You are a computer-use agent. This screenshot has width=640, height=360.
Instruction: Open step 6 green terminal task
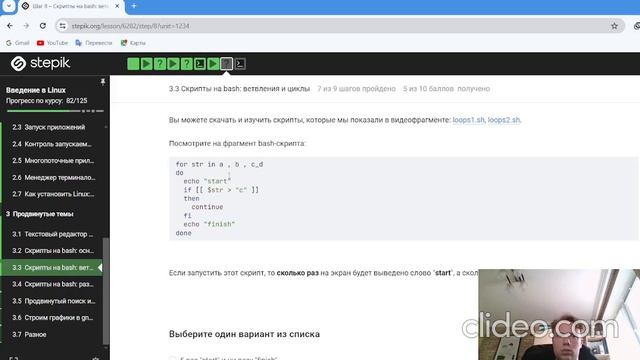(x=200, y=64)
